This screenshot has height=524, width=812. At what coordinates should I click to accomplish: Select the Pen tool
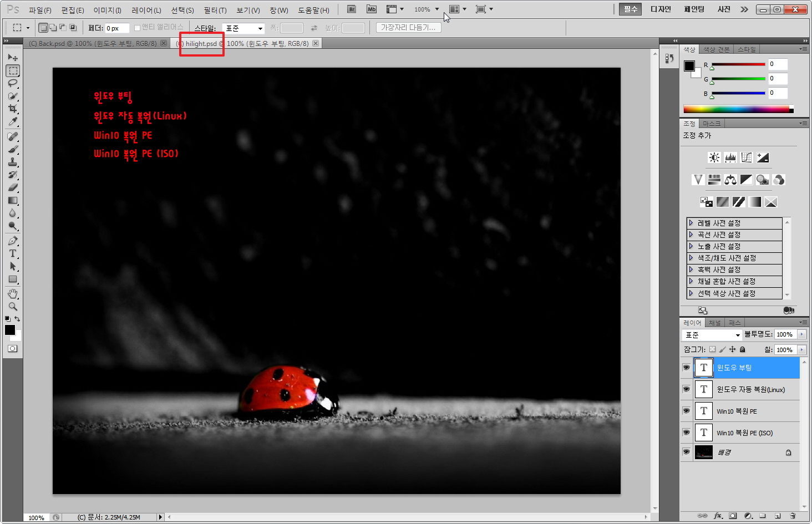click(x=13, y=241)
